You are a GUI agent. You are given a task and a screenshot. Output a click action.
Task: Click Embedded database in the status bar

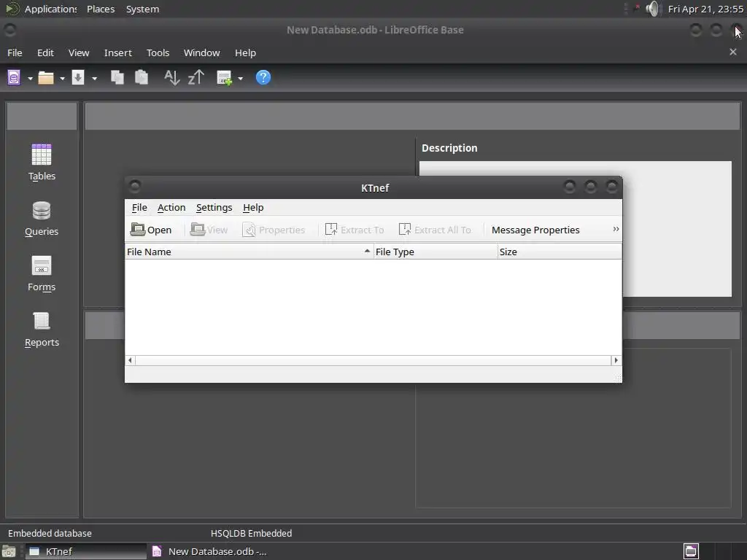pyautogui.click(x=50, y=533)
